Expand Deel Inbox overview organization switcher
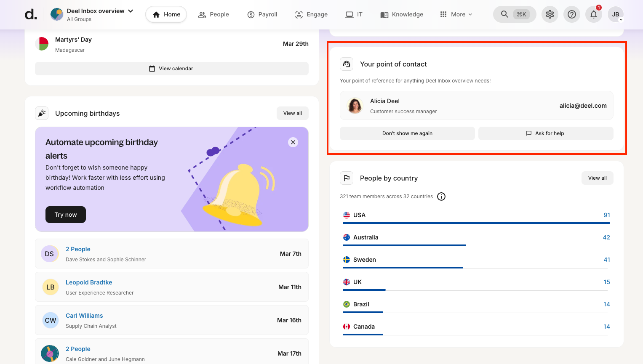 point(131,11)
